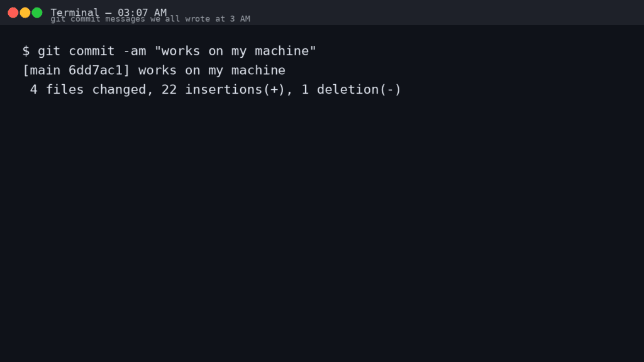This screenshot has width=644, height=362.
Task: Click the quoted message works on my machine
Action: click(235, 51)
